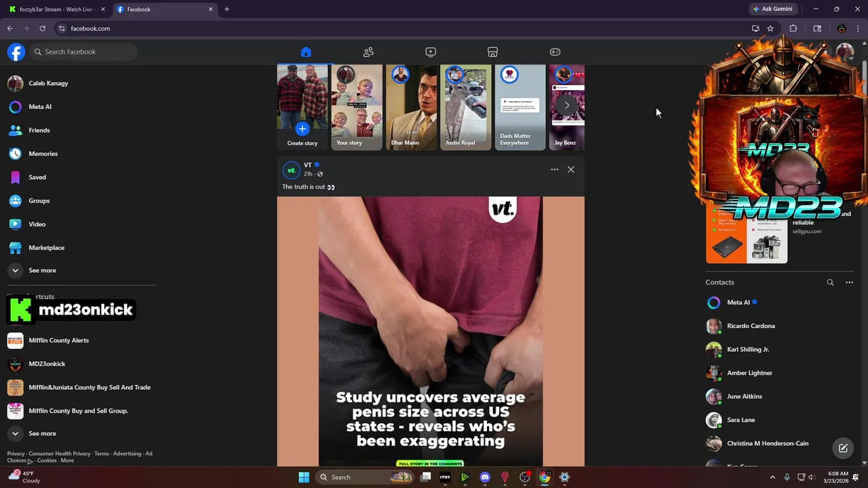
Task: Open a new browser tab
Action: pos(226,9)
